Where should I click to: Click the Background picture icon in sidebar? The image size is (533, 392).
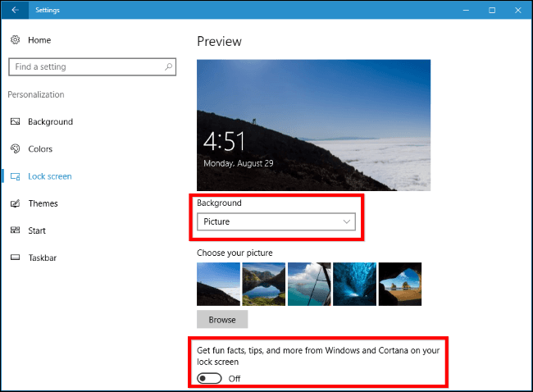coord(15,121)
